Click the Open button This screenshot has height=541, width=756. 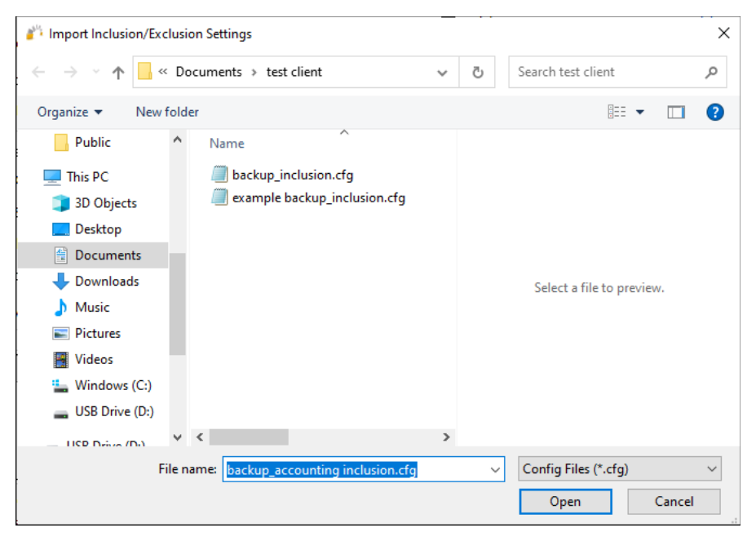(565, 502)
